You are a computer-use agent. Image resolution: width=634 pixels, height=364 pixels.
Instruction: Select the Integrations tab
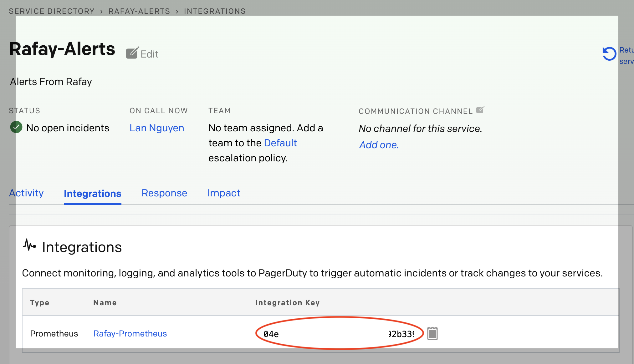click(93, 194)
